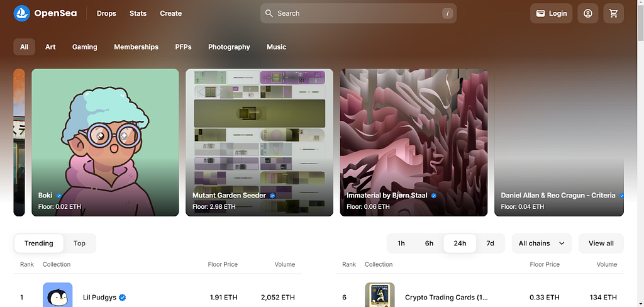Open the Mutant Garden Seeder featured card
The height and width of the screenshot is (307, 644).
[x=259, y=142]
